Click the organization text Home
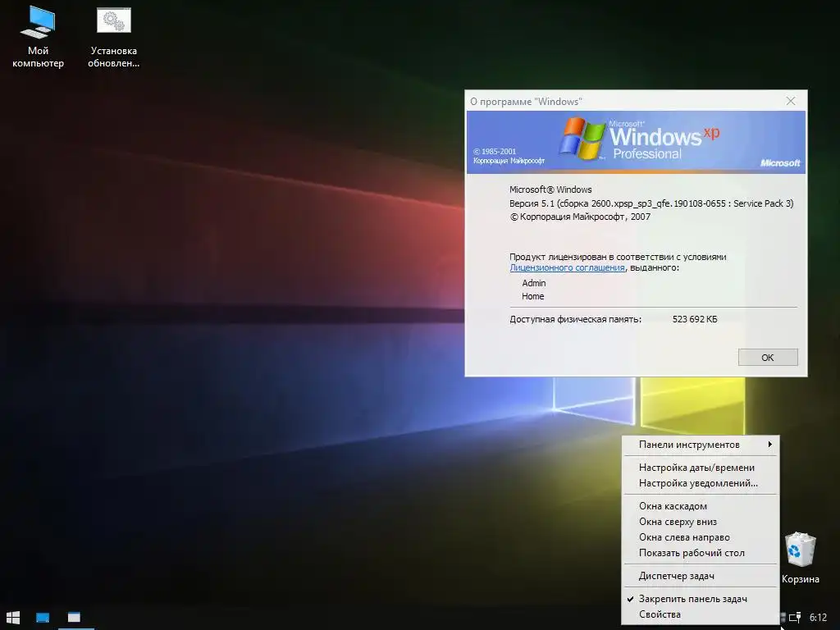Image resolution: width=840 pixels, height=630 pixels. click(x=533, y=296)
